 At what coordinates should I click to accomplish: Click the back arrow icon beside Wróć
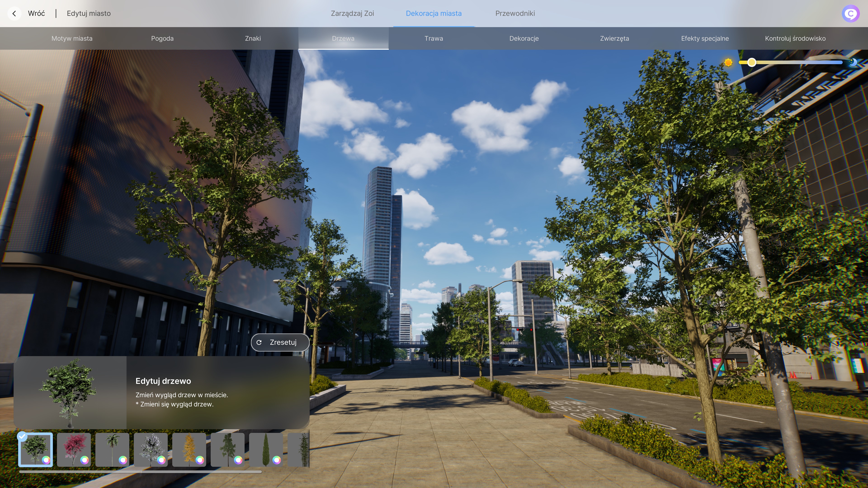(14, 14)
